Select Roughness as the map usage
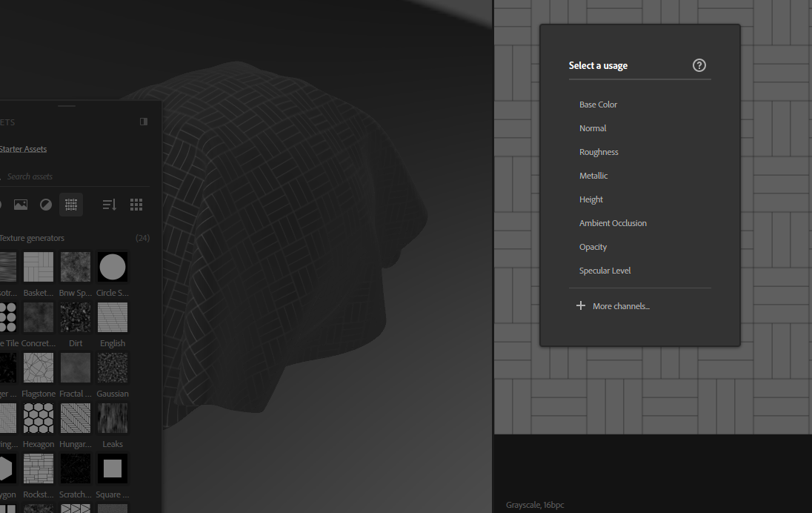Viewport: 812px width, 513px height. click(x=599, y=151)
